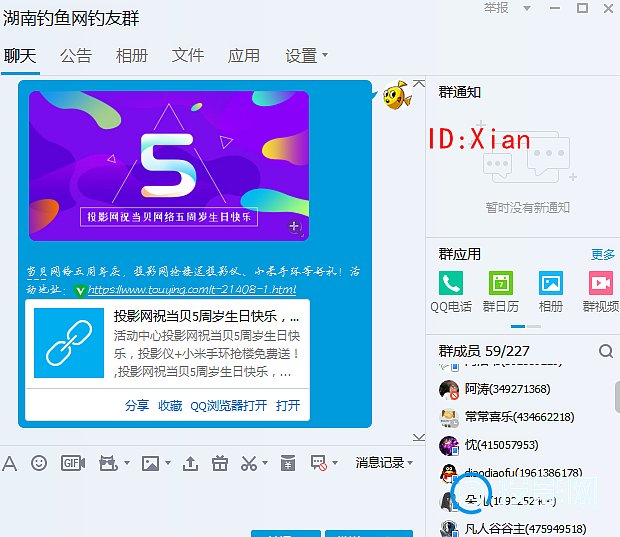Open the font formatting A icon
Screen dimensions: 620x537
pos(9,463)
